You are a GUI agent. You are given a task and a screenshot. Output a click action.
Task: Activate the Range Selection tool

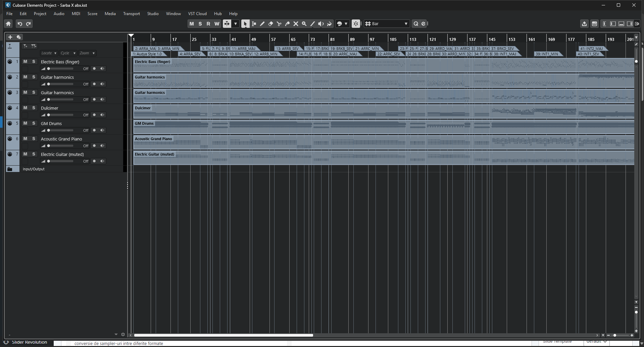(254, 24)
